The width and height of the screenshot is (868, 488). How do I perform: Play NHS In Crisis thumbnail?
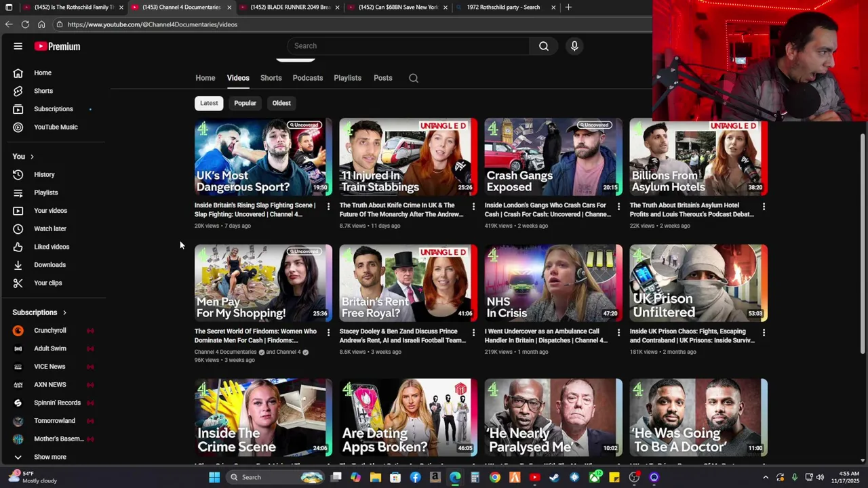tap(553, 283)
